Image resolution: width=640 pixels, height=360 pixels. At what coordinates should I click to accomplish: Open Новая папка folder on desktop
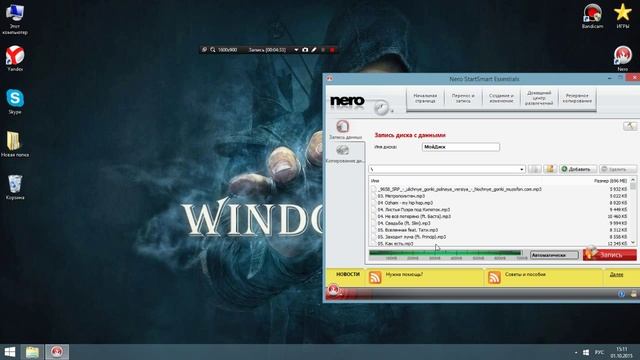pos(15,144)
